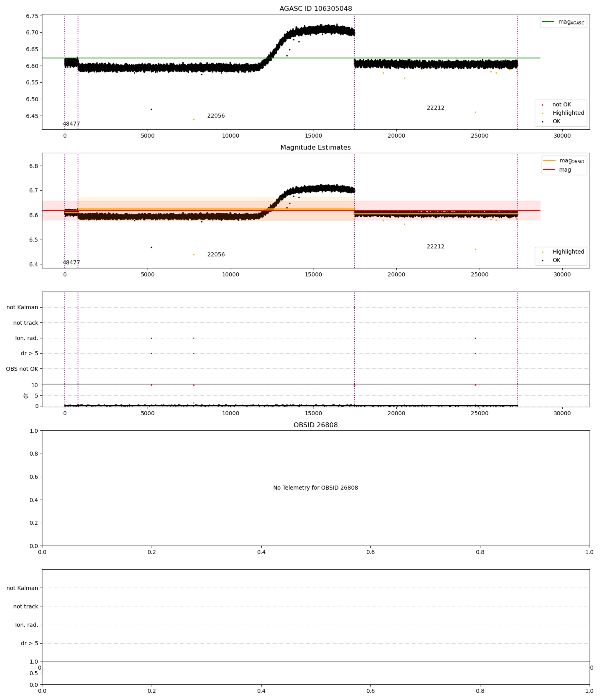
Task: Click the 'dr' y-axis label
Action: tap(26, 396)
